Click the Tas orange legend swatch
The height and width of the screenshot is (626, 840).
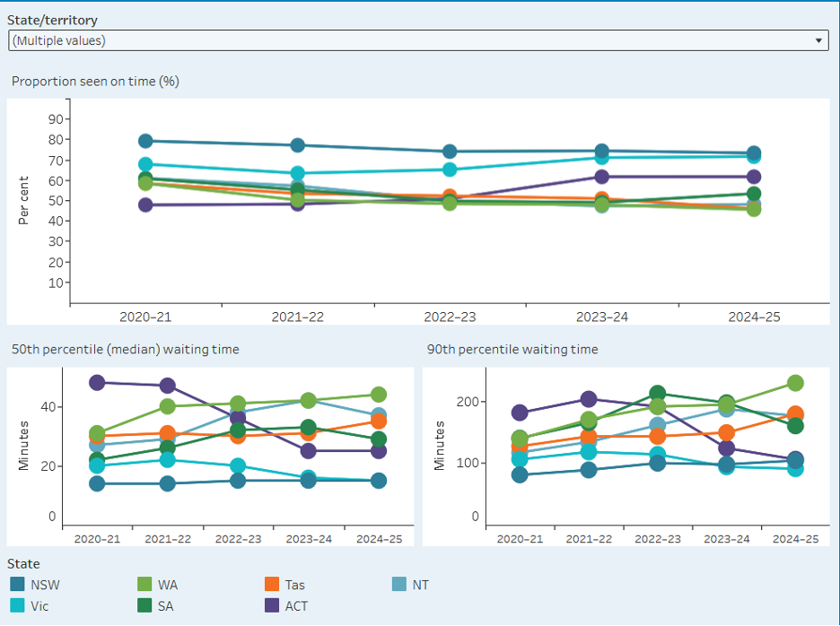point(272,585)
